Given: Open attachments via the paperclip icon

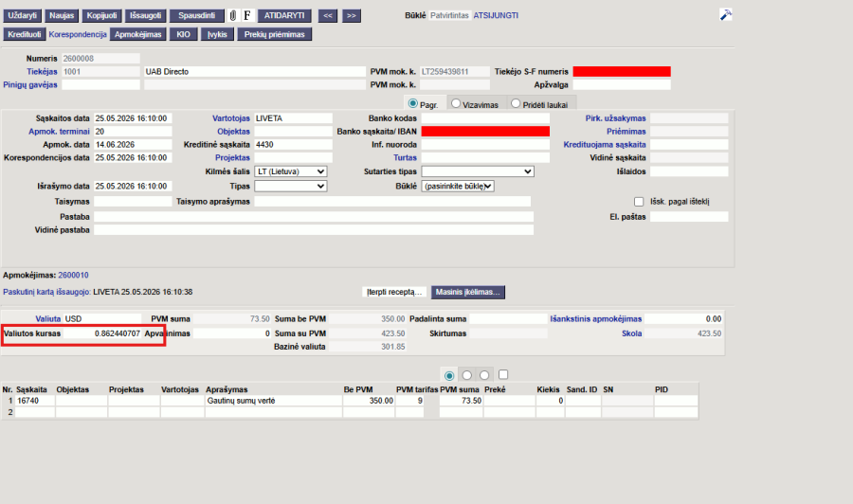Looking at the screenshot, I should coord(233,16).
